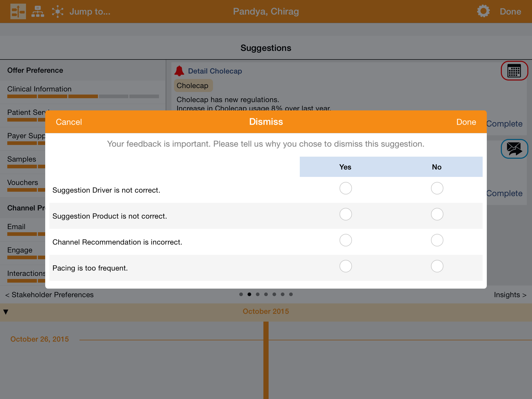Click the network sphere of influence icon

[57, 11]
